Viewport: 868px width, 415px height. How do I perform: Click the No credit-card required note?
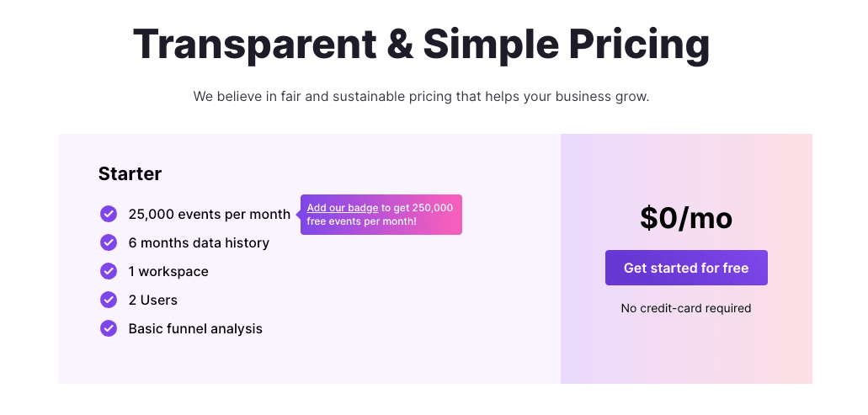pyautogui.click(x=686, y=308)
